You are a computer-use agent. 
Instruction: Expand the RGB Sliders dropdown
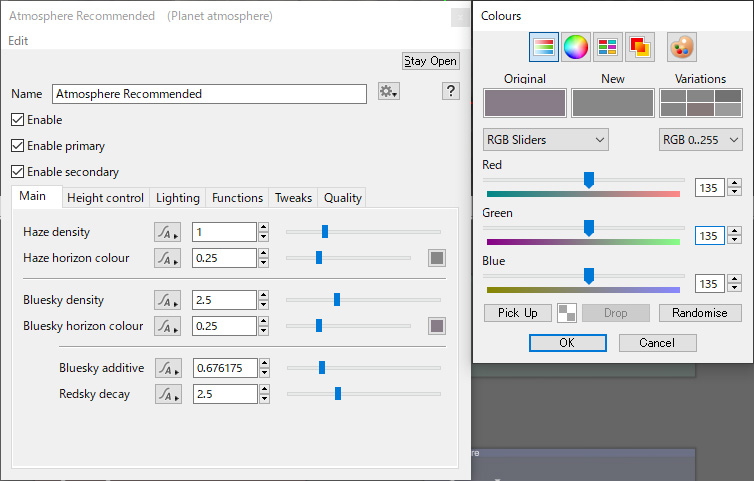(x=545, y=140)
